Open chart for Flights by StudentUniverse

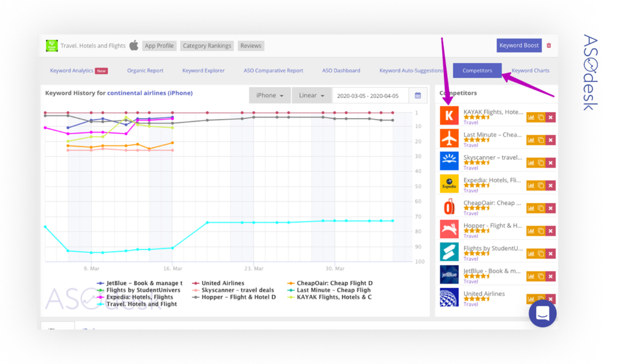click(x=531, y=253)
